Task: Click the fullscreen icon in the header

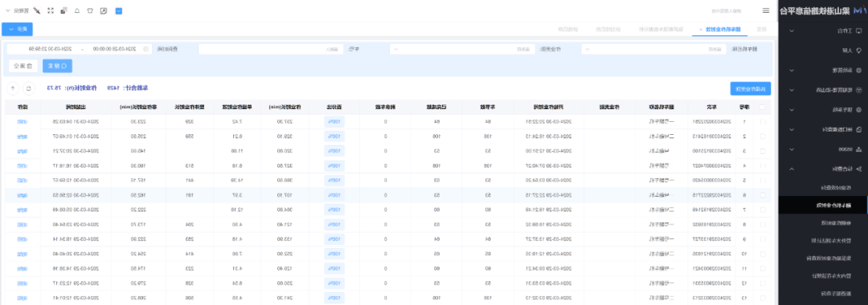Action: point(51,10)
